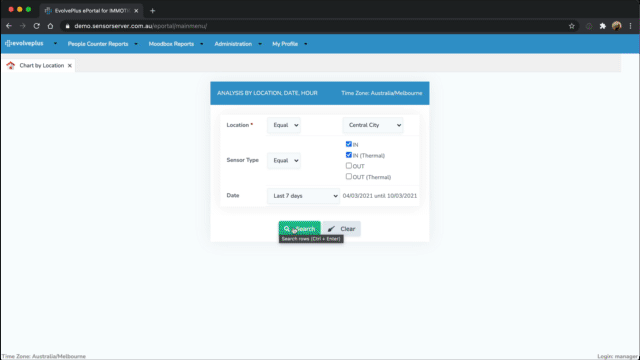Select the EvolvePlus ePortal browser tab
Viewport: 640px width, 360px height.
[x=92, y=11]
